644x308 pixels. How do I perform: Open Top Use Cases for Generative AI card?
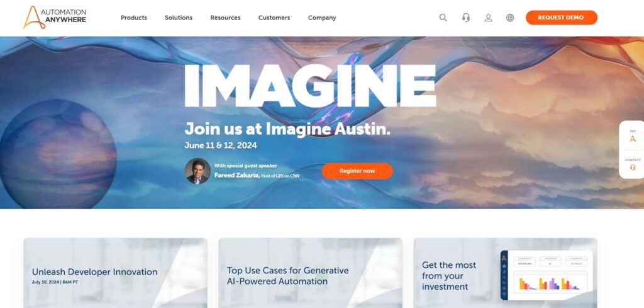coord(311,273)
